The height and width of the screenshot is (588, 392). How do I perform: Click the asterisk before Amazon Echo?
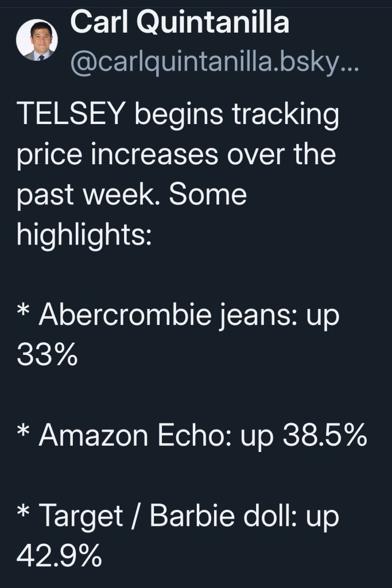[24, 435]
